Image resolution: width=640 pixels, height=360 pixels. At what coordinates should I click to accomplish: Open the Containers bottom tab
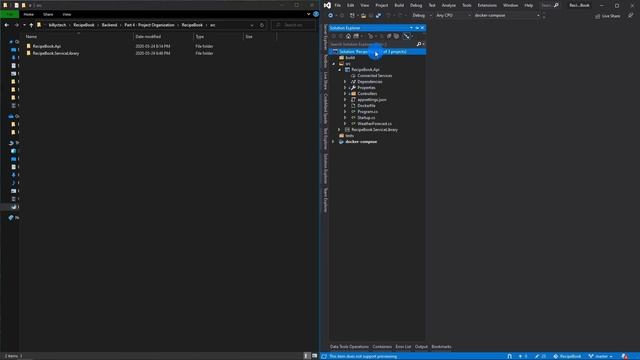[x=382, y=347]
